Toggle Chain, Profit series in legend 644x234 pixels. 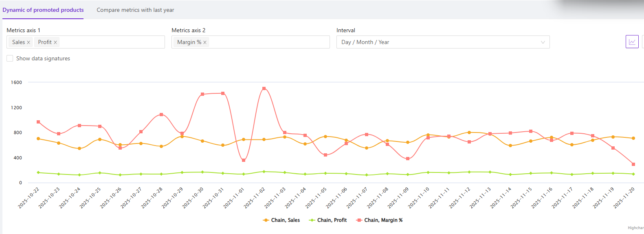tap(328, 220)
